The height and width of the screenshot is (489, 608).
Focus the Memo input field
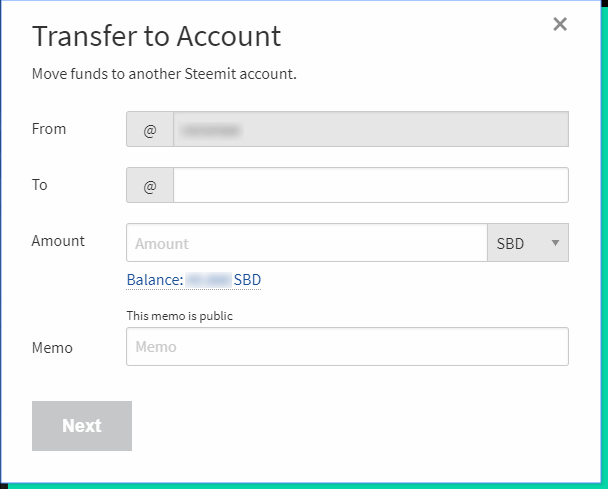[347, 347]
